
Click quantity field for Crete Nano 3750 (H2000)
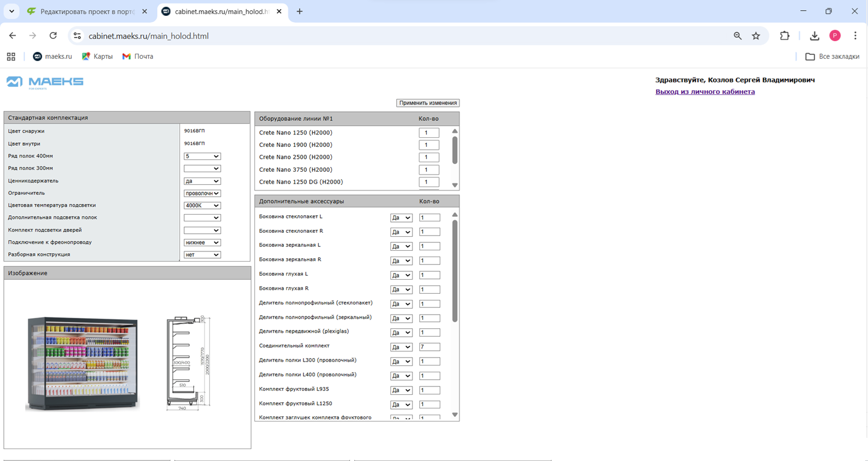tap(429, 169)
